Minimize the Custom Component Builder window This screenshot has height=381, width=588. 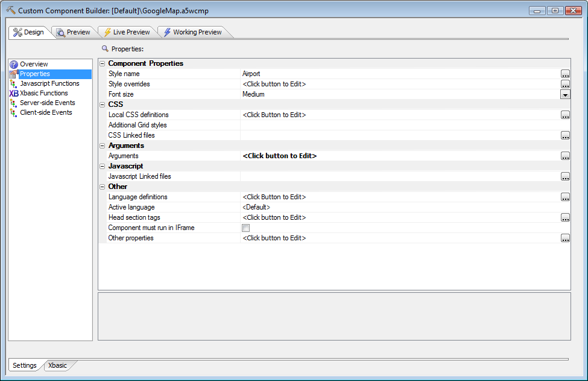[x=537, y=10]
